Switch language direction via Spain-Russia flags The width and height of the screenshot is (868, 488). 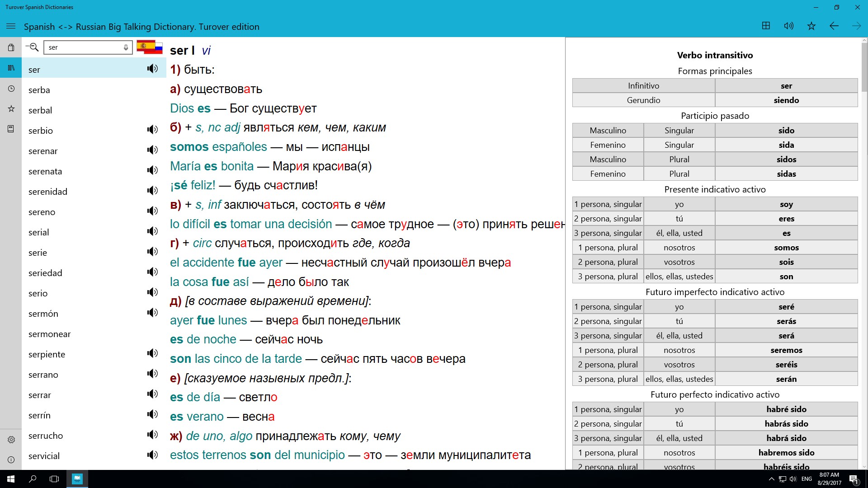[x=150, y=47]
